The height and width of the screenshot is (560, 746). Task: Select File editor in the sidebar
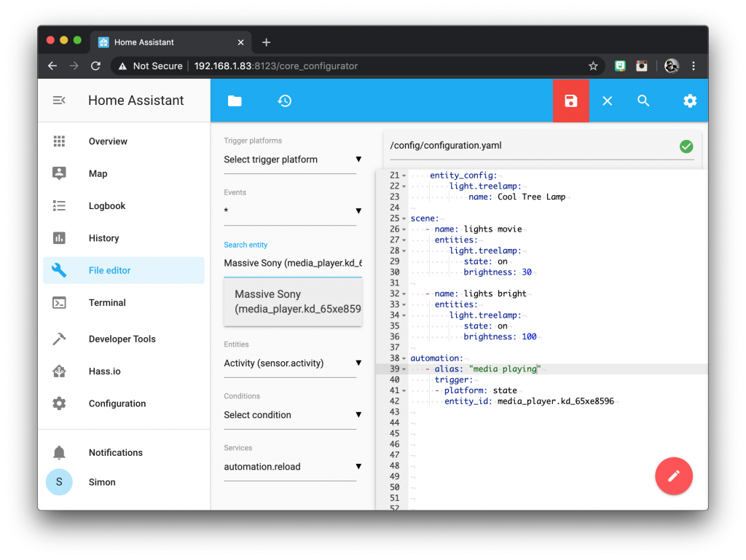124,270
